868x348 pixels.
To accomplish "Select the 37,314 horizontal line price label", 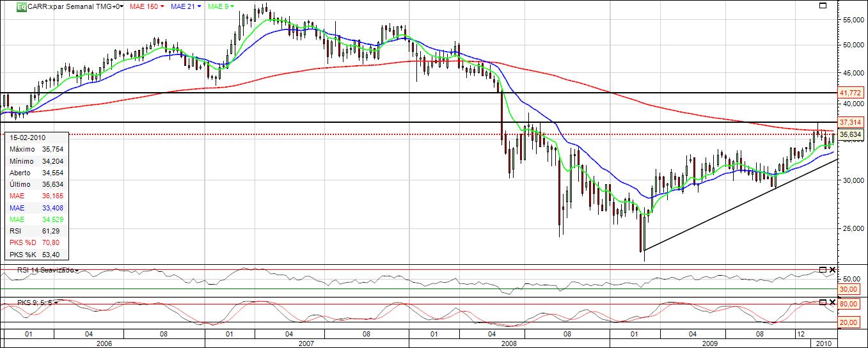I will pos(851,122).
